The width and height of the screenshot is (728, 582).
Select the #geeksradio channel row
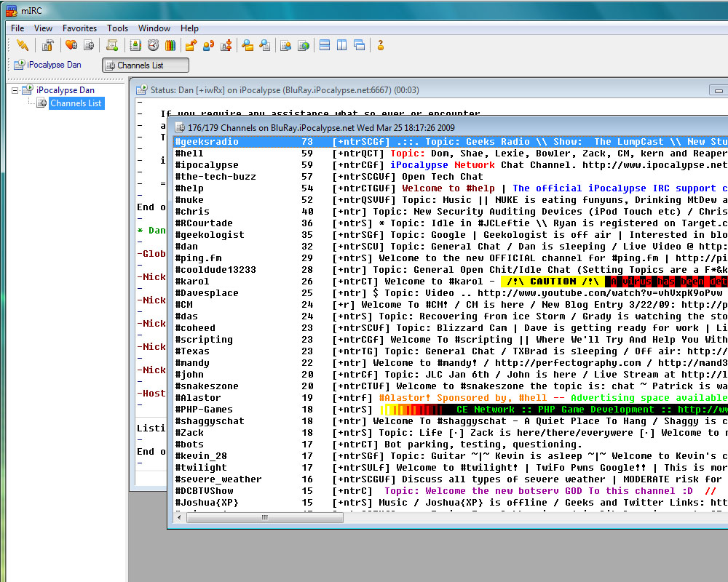(451, 142)
